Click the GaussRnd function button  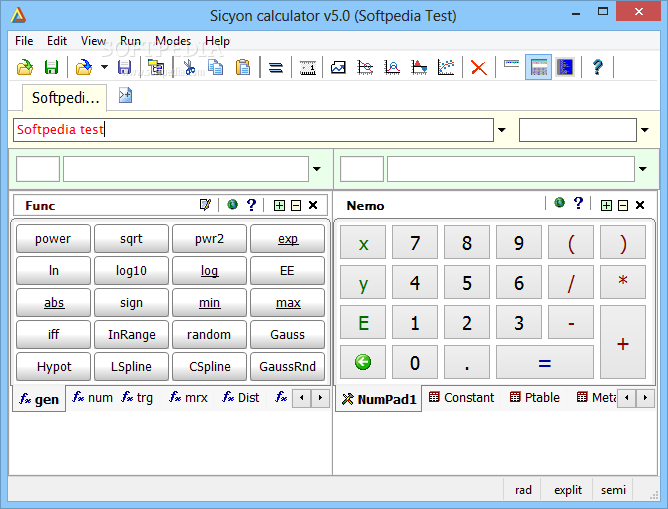pos(288,366)
